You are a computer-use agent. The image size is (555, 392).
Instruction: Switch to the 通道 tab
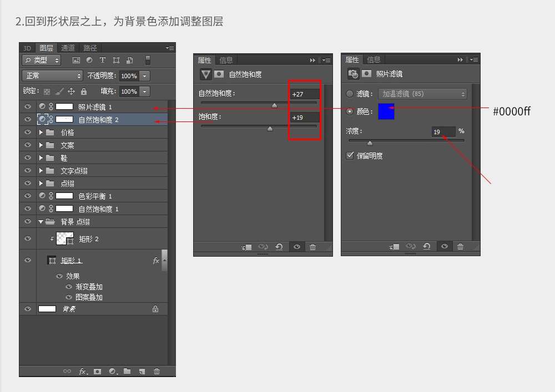coord(68,48)
